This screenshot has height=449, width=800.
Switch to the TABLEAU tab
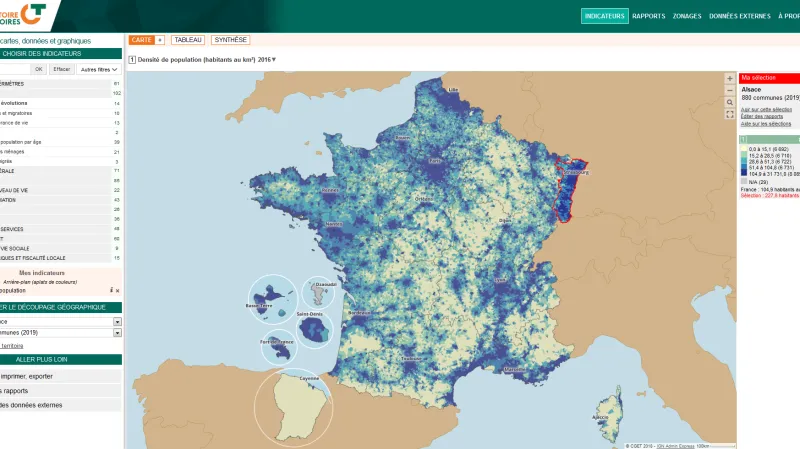[x=187, y=40]
